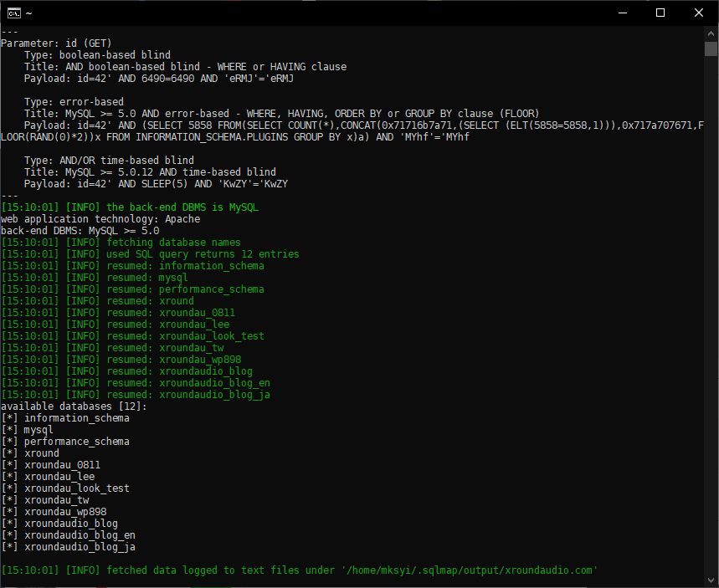Click '[*] xroundau_tw' list entry

(x=45, y=500)
